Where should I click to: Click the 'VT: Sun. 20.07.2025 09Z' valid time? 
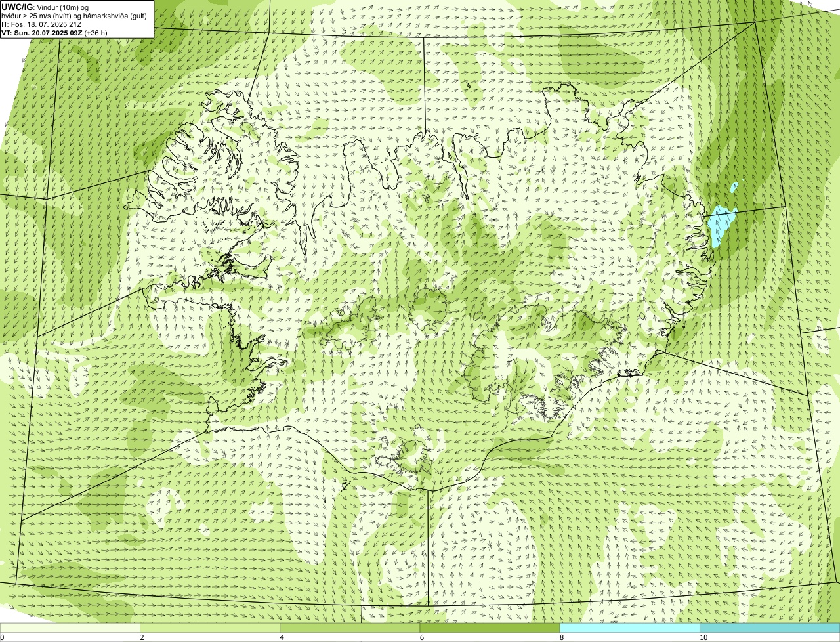coord(42,32)
